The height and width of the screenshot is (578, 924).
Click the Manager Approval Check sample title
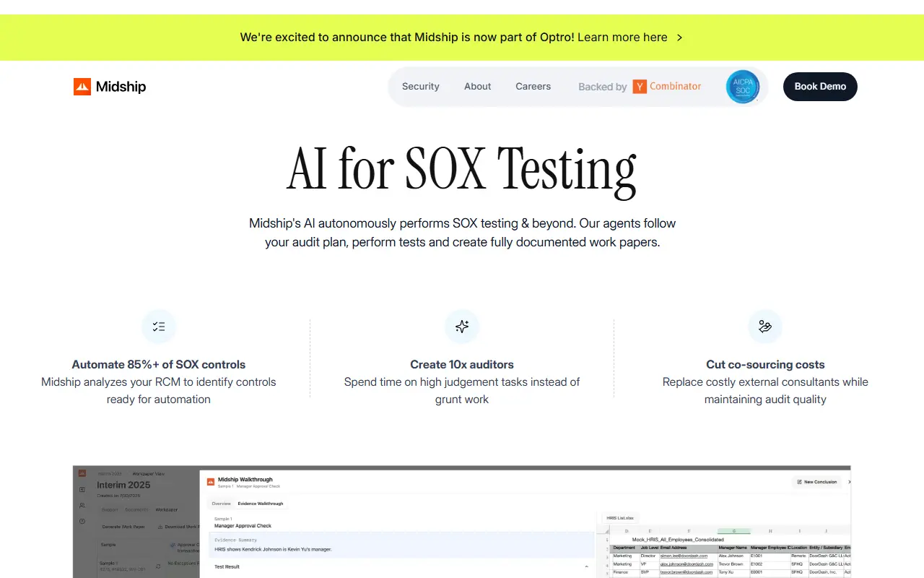(x=243, y=526)
